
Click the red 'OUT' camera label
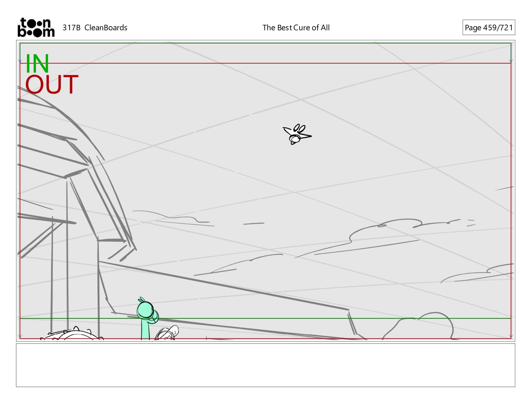point(52,84)
